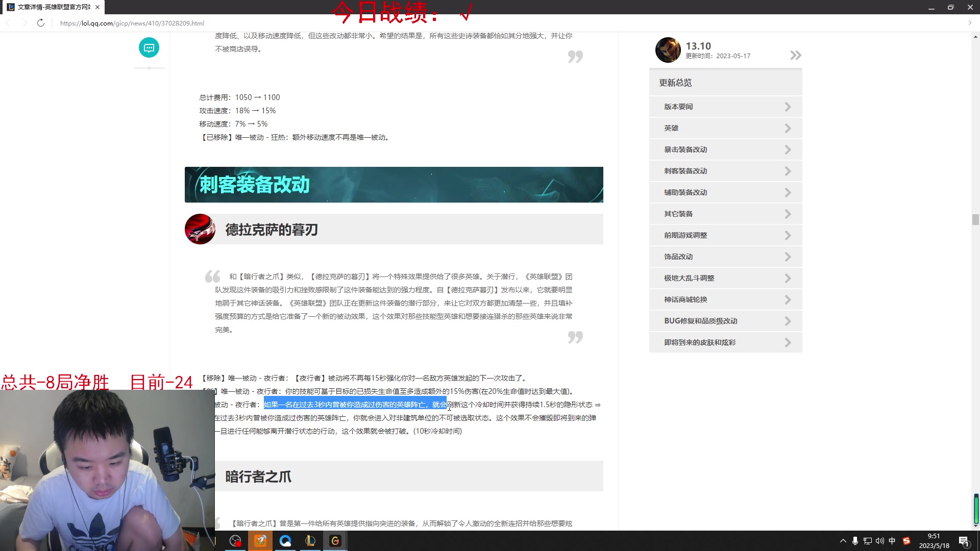This screenshot has width=980, height=551.
Task: Jump to BUG修复和品质级改动 section
Action: click(725, 321)
